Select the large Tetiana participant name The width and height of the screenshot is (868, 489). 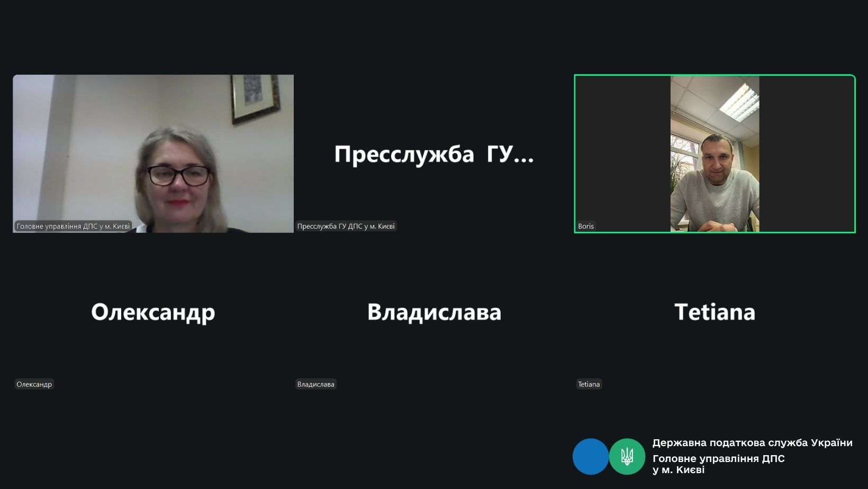(715, 312)
